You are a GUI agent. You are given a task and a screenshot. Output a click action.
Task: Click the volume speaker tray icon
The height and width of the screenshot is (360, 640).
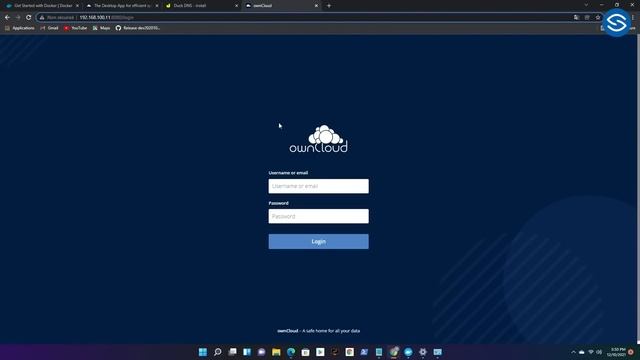(x=599, y=352)
